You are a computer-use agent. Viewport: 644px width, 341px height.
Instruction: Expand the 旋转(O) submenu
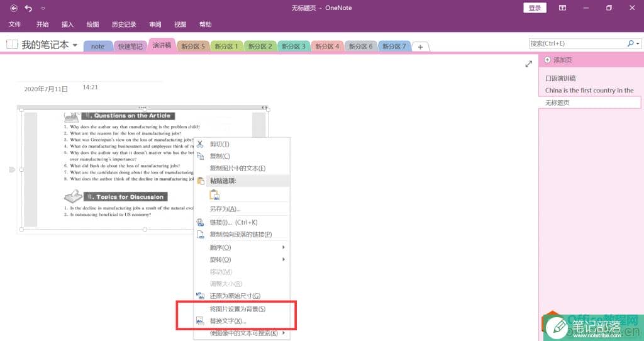[x=242, y=260]
